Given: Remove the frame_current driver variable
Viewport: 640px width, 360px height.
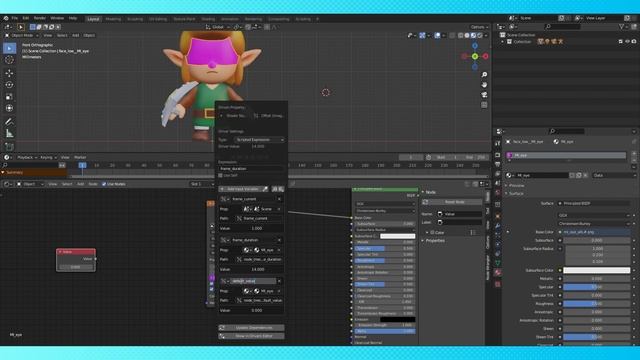Looking at the screenshot, I should (x=279, y=199).
